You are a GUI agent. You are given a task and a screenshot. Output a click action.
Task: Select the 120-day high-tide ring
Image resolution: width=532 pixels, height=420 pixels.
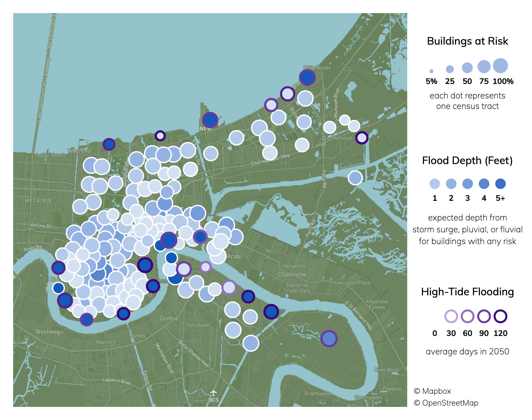tap(500, 316)
